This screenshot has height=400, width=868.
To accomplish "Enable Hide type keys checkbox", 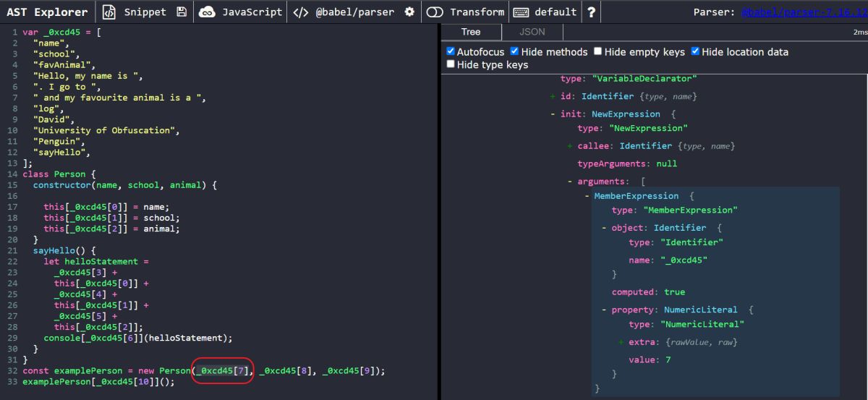I will click(451, 65).
